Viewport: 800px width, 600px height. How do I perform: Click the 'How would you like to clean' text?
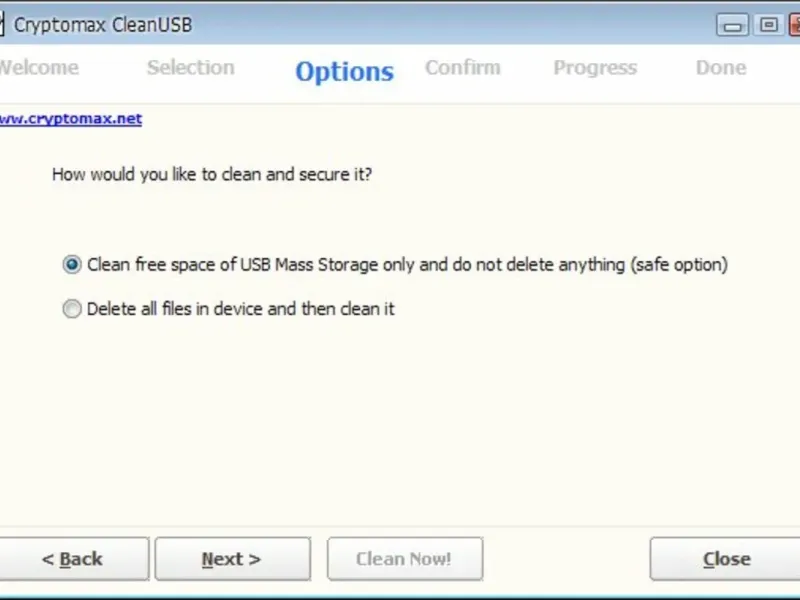click(x=212, y=174)
